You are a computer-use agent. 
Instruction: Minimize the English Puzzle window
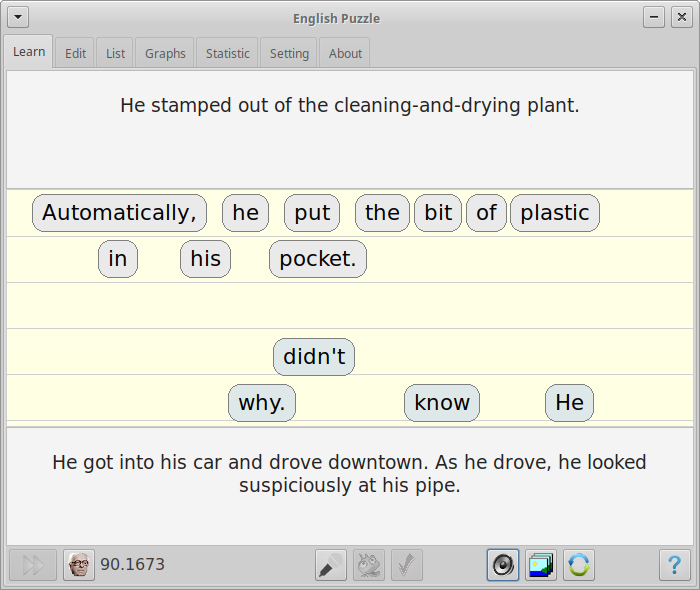654,17
